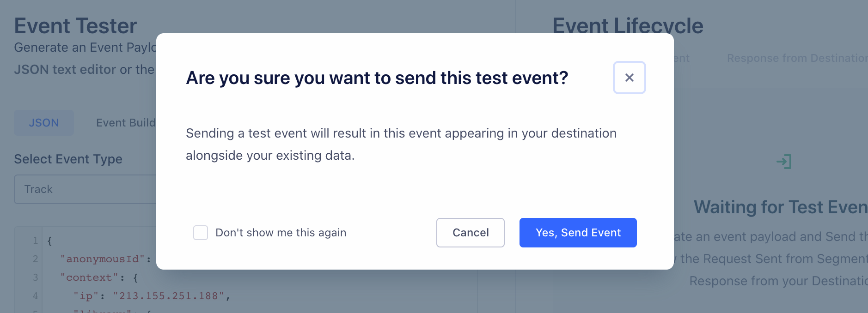Screen dimensions: 868x313
Task: Click the "Event Tester" heading
Action: pyautogui.click(x=75, y=26)
